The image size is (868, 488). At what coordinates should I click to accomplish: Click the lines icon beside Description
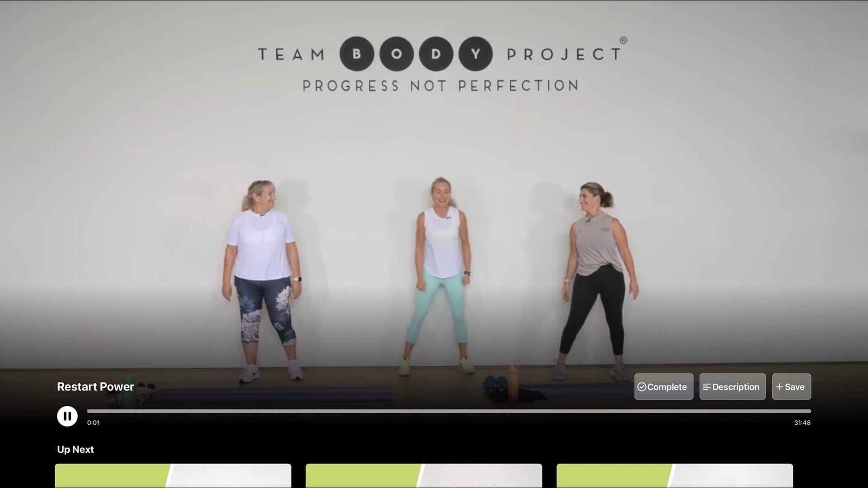tap(707, 387)
